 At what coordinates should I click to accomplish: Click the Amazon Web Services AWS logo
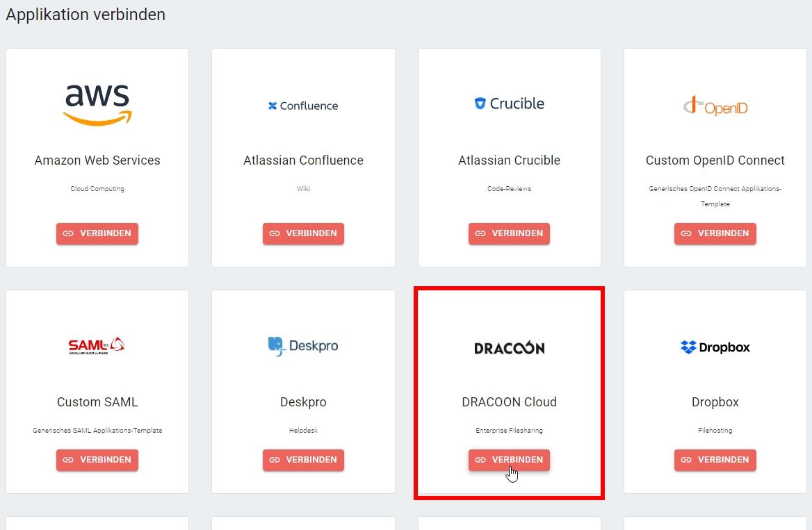97,105
